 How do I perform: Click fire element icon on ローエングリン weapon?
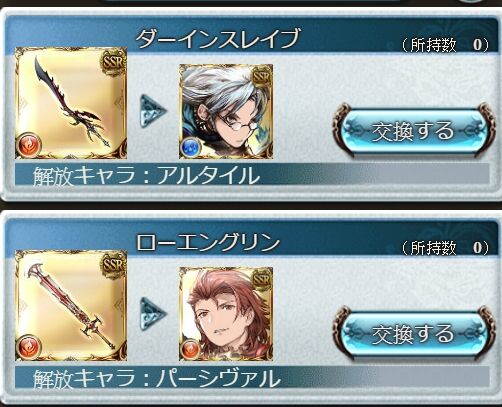click(28, 348)
